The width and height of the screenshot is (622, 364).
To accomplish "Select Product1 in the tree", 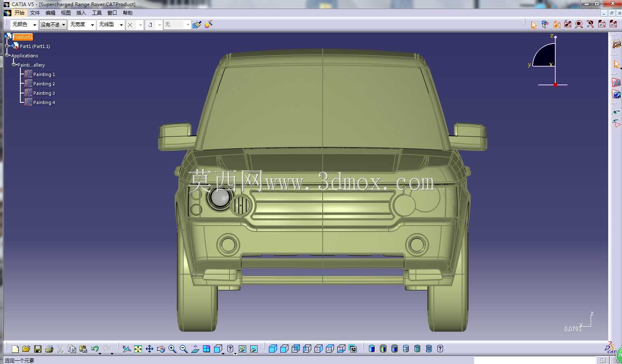I will tap(22, 37).
